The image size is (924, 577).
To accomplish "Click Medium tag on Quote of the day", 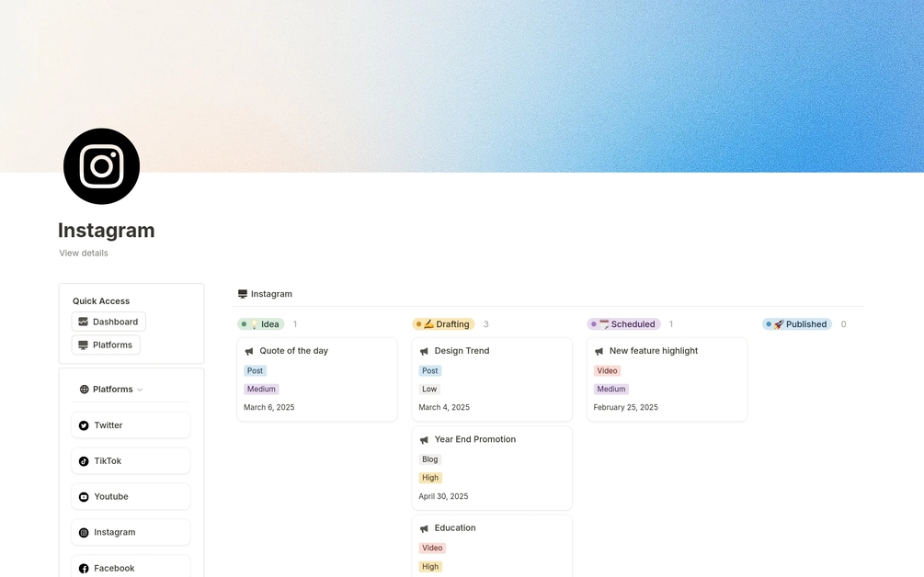I will pos(261,390).
